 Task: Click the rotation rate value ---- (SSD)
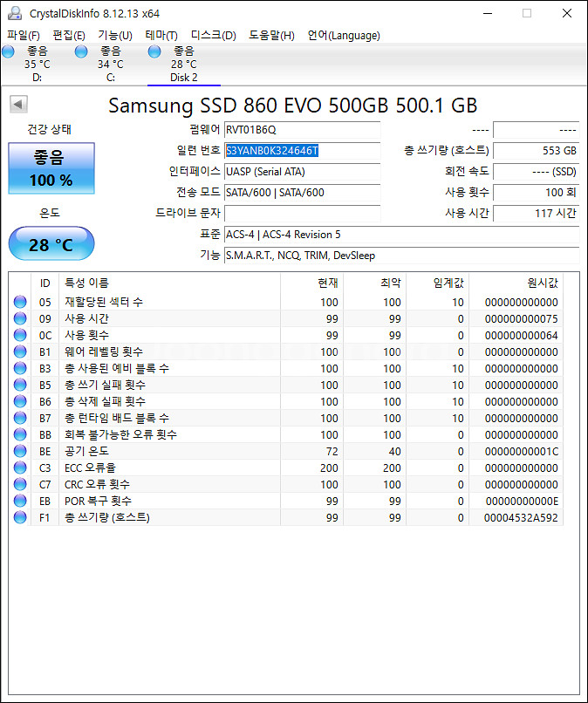click(537, 172)
